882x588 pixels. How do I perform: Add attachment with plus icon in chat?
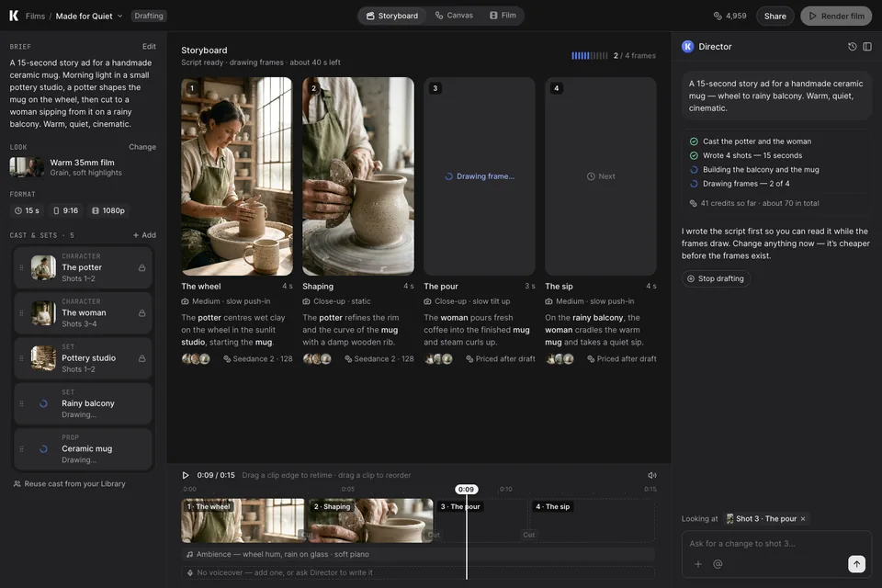coord(698,564)
